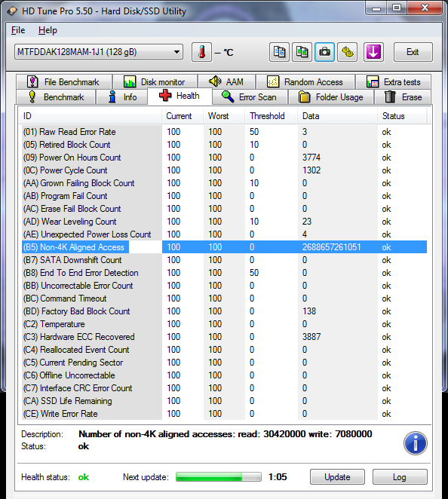The height and width of the screenshot is (499, 448).
Task: Click the HD Tune Pro title bar icon
Action: click(x=12, y=11)
